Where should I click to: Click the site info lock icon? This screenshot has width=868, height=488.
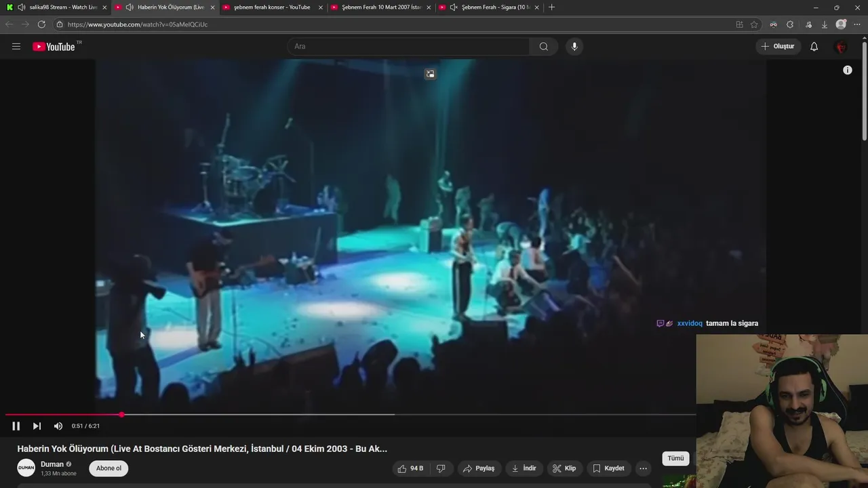point(60,24)
